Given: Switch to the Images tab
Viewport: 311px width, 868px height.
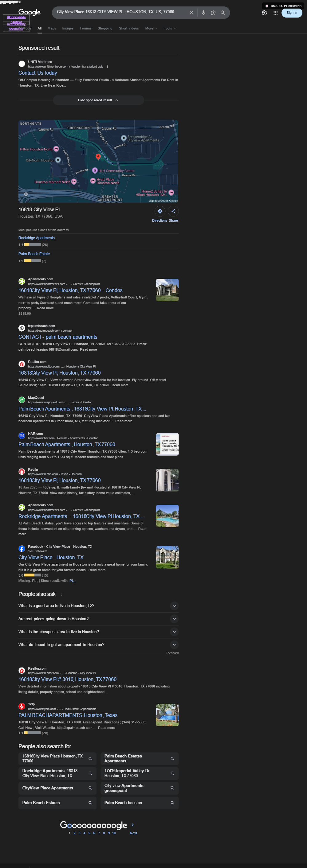Looking at the screenshot, I should [69, 29].
